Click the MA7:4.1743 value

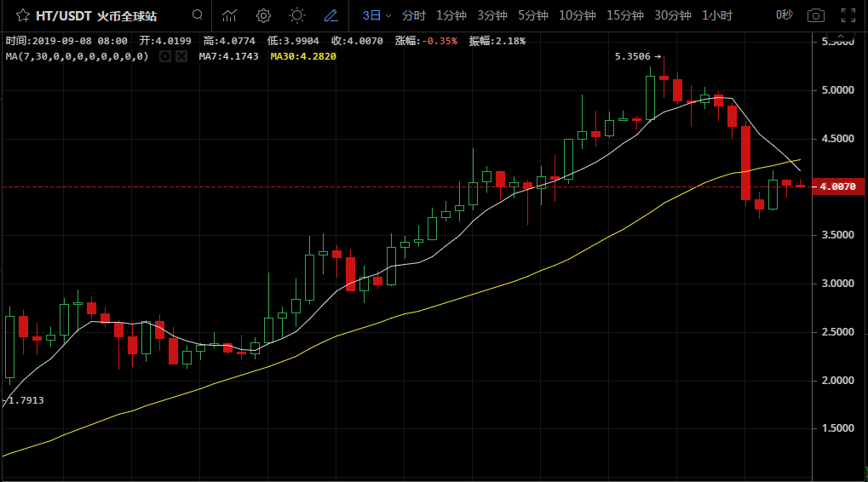click(228, 56)
